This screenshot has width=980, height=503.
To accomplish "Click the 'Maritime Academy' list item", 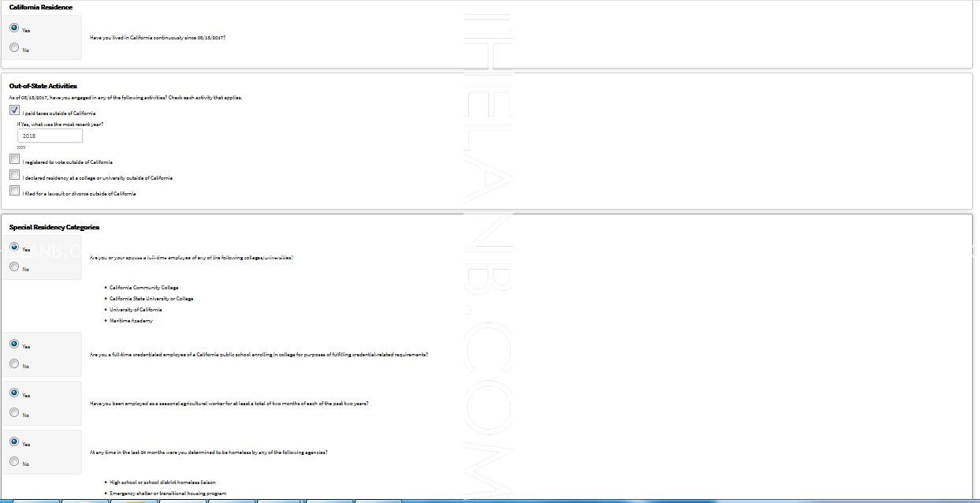I will point(131,321).
